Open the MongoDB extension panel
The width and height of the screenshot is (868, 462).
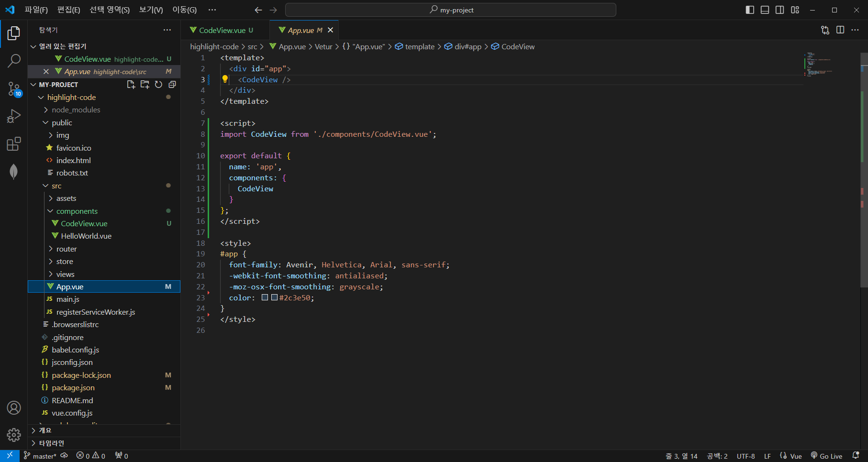pyautogui.click(x=13, y=171)
